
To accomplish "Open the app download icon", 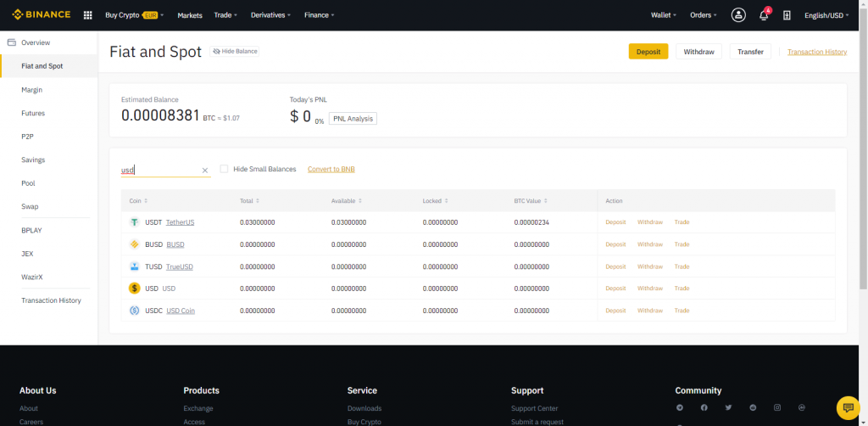I will (787, 15).
